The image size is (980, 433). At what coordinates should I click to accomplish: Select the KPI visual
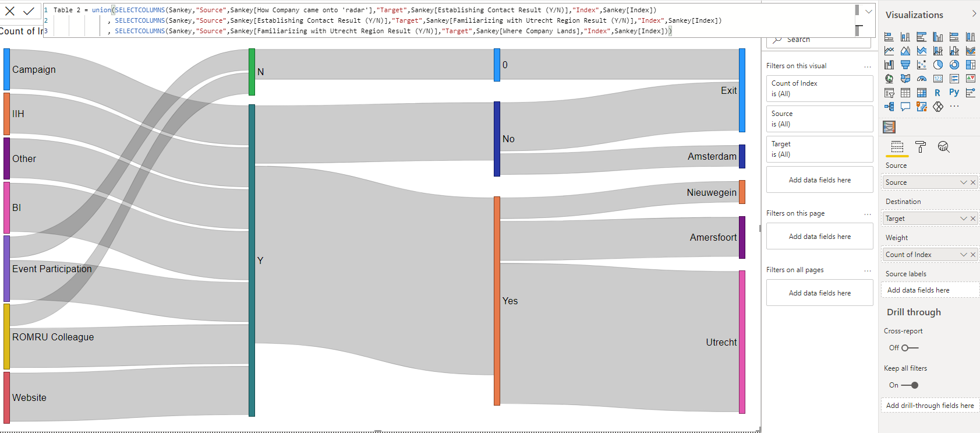point(971,79)
